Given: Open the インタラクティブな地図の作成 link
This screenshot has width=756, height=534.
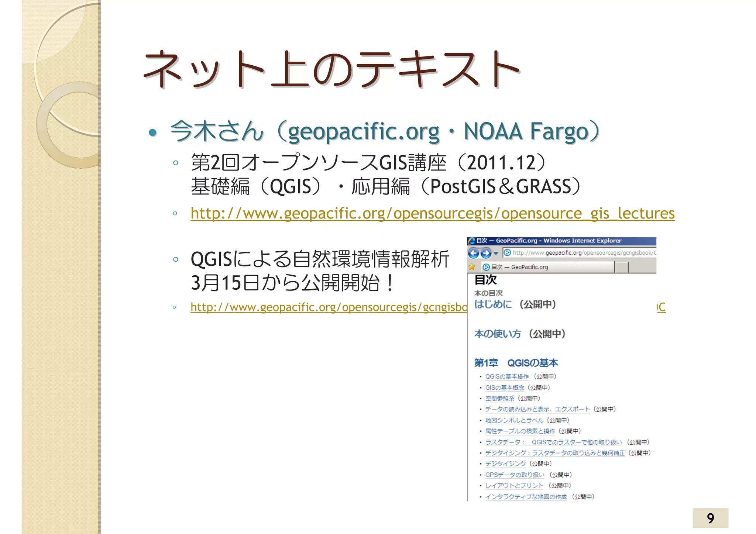Looking at the screenshot, I should (x=526, y=497).
